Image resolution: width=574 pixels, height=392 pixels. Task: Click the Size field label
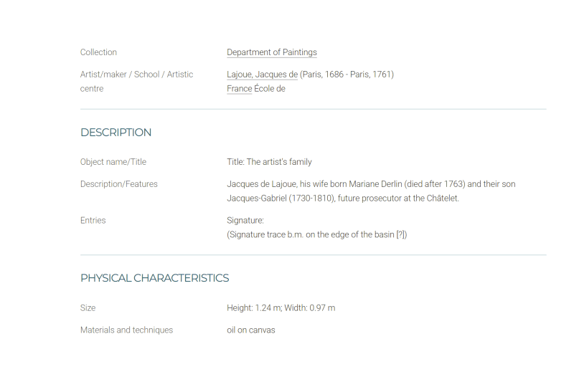click(x=88, y=308)
